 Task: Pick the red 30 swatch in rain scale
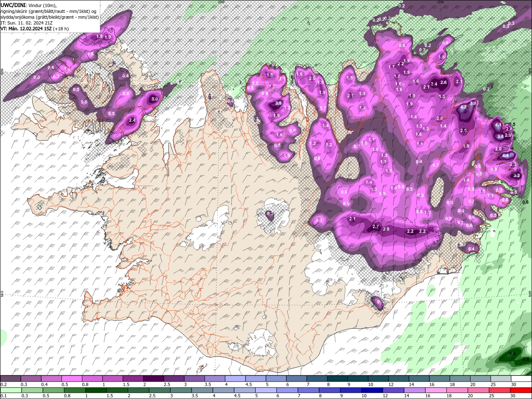coord(521,390)
